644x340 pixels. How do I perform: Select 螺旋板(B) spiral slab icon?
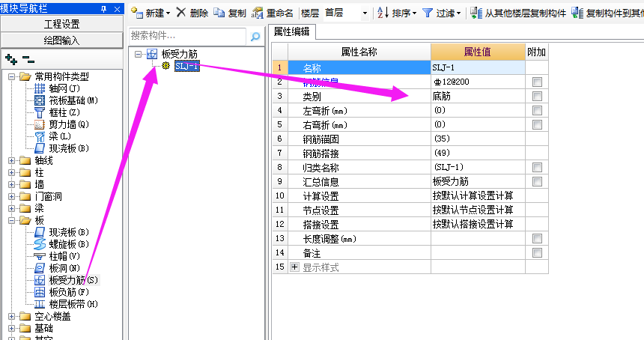point(40,244)
